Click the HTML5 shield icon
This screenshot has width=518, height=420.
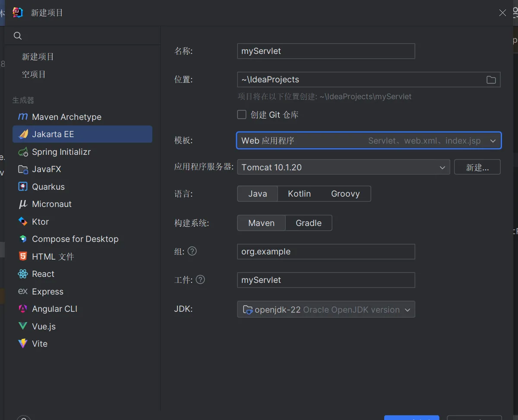23,257
